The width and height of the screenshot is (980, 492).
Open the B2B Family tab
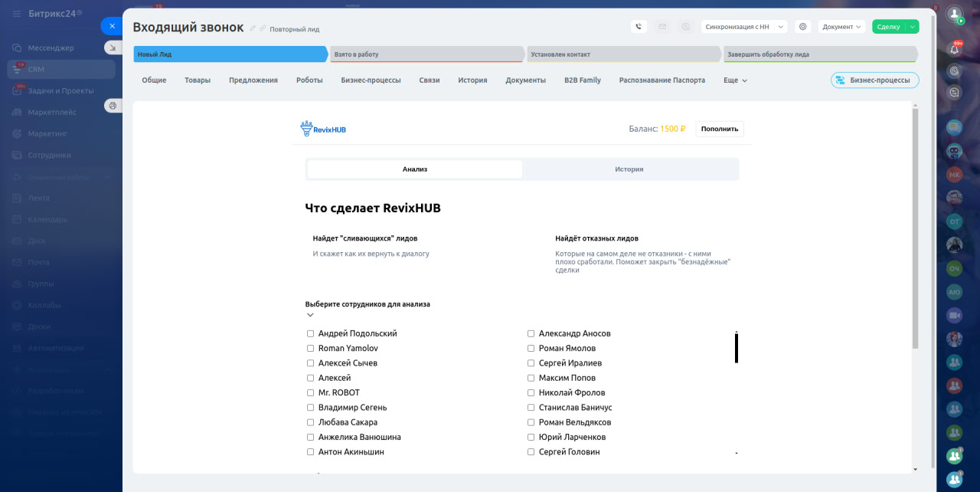tap(583, 80)
